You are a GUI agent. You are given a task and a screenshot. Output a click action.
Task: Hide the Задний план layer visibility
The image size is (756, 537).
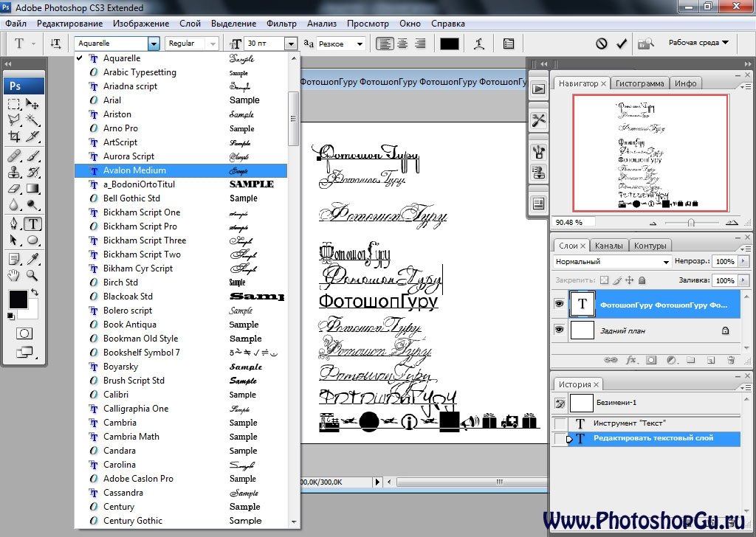pos(560,330)
